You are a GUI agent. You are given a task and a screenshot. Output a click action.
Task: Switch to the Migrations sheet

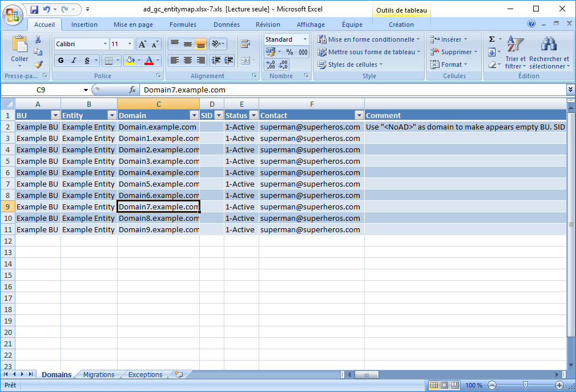(98, 374)
